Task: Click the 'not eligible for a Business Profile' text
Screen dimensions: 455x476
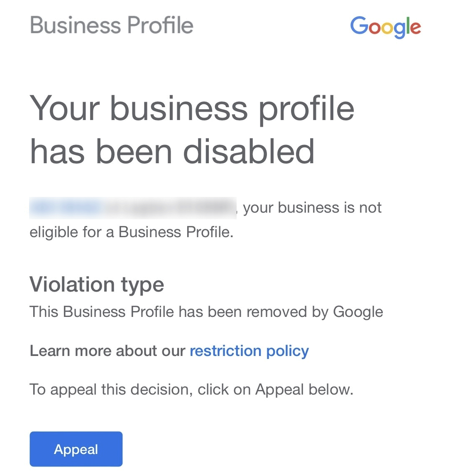Action: 131,232
